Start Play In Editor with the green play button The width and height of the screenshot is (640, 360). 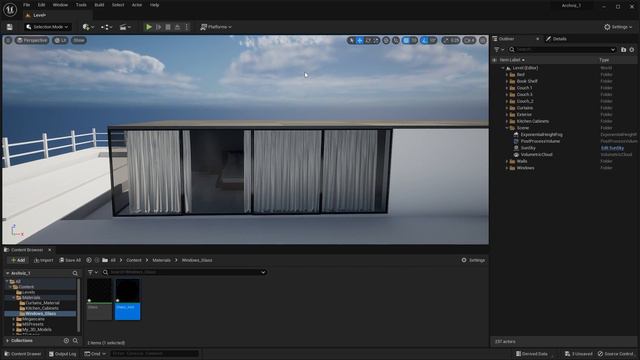(149, 27)
